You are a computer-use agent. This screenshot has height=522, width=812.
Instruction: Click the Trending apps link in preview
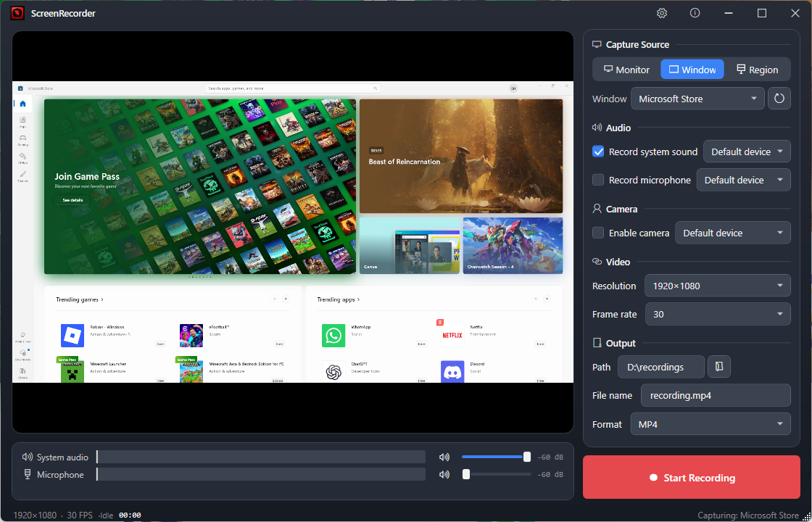(338, 299)
